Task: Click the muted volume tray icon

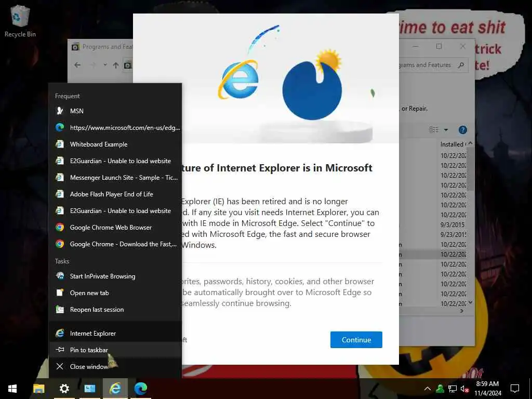Action: 464,389
